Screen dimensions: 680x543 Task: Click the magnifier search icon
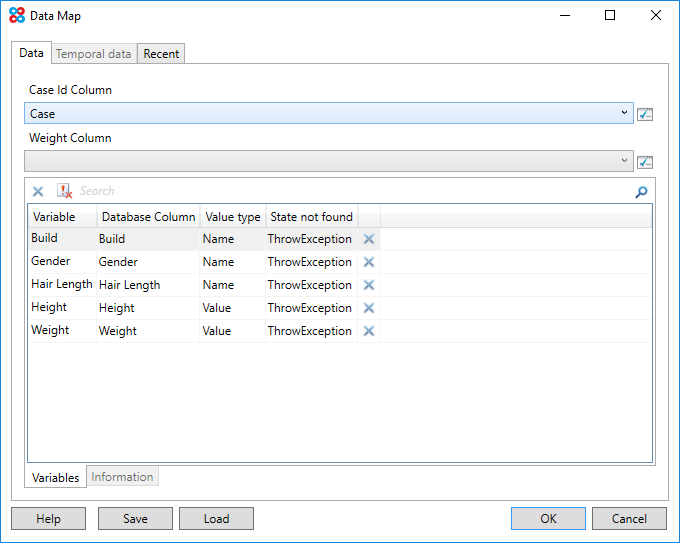tap(641, 192)
